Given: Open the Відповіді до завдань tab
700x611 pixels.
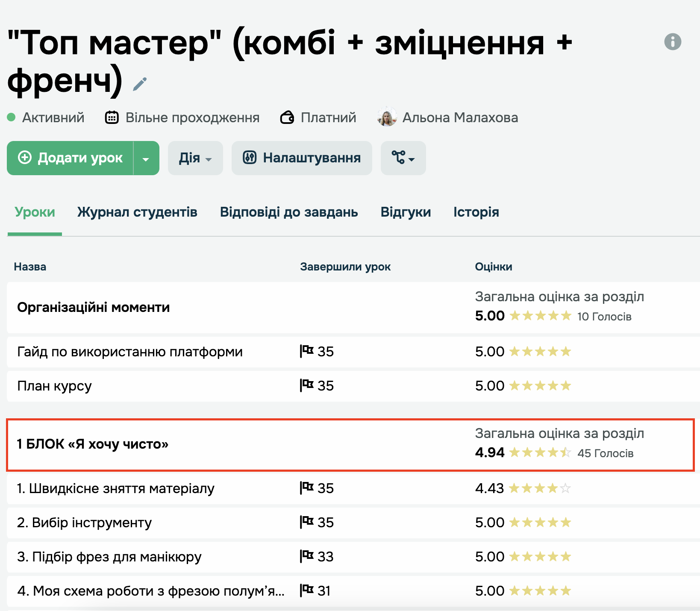Looking at the screenshot, I should [289, 212].
